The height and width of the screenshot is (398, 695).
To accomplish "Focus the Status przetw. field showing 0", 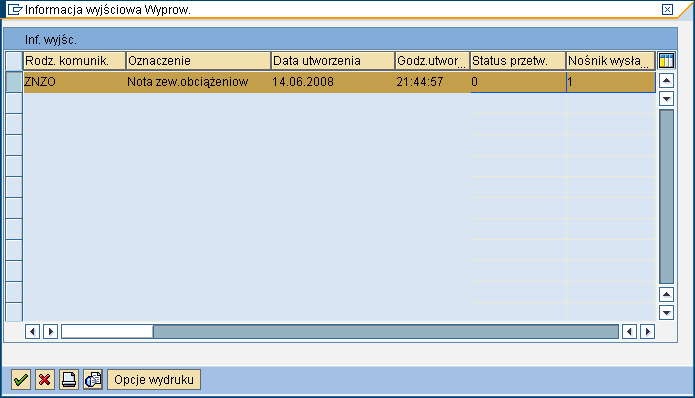I will tap(518, 82).
